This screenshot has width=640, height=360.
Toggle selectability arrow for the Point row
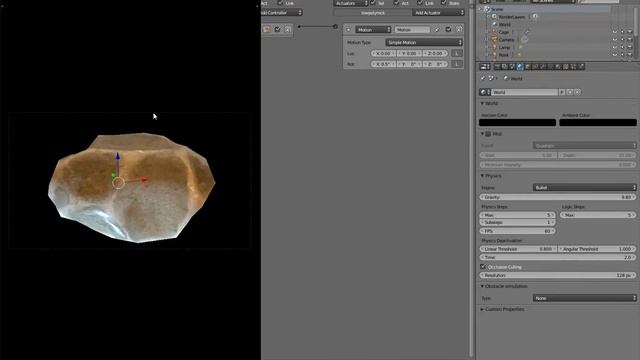[x=622, y=55]
